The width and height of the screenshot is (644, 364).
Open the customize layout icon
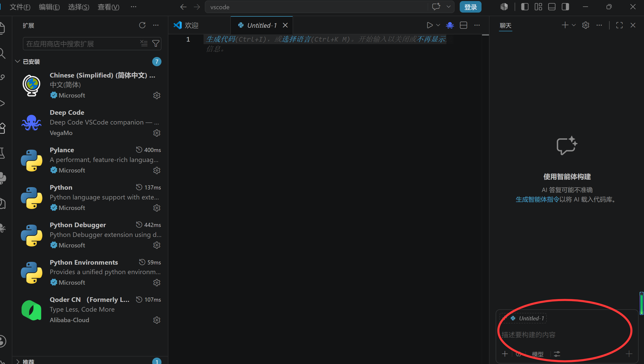pos(538,7)
